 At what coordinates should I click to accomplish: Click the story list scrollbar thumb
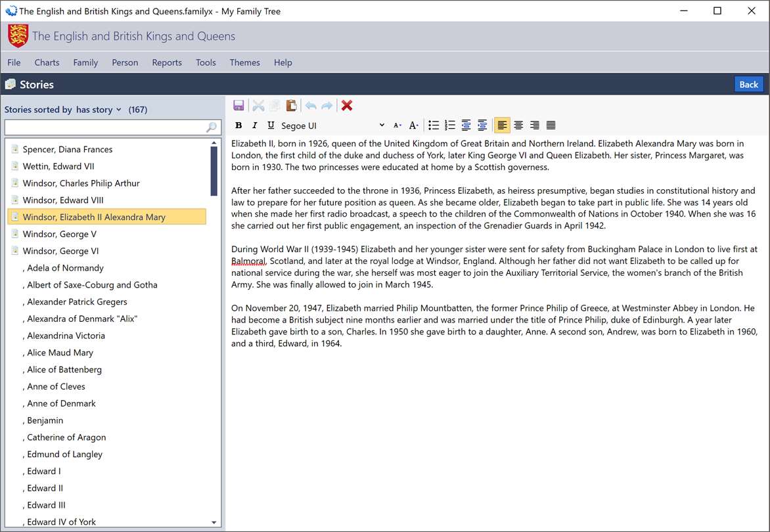click(x=214, y=171)
